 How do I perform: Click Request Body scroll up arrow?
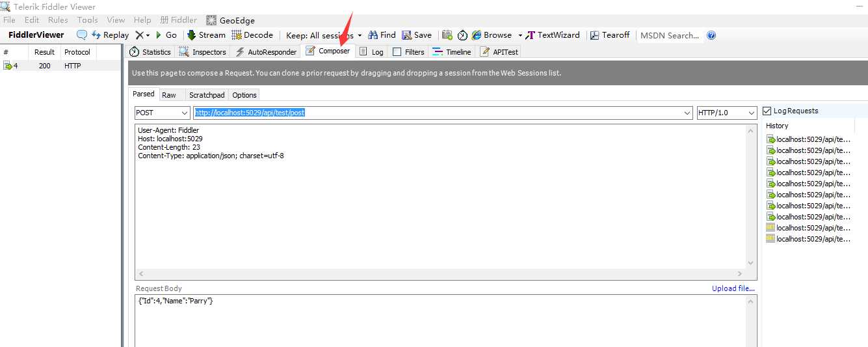coord(752,301)
